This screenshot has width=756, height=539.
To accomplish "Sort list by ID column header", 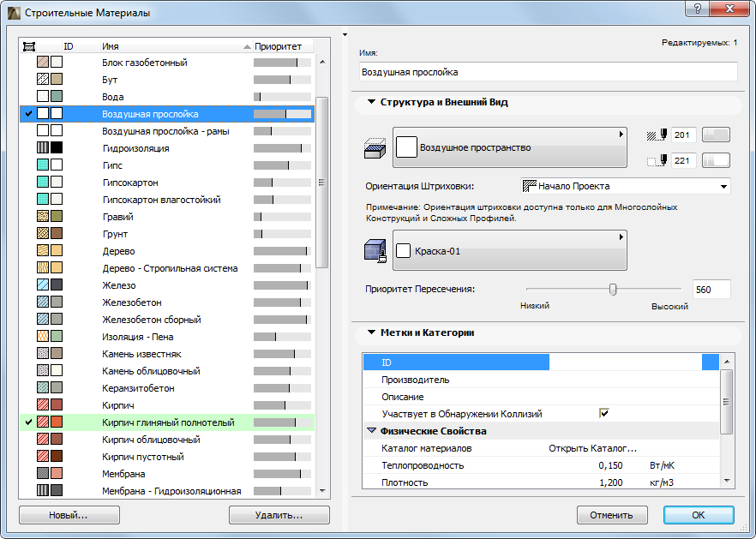I will 81,46.
